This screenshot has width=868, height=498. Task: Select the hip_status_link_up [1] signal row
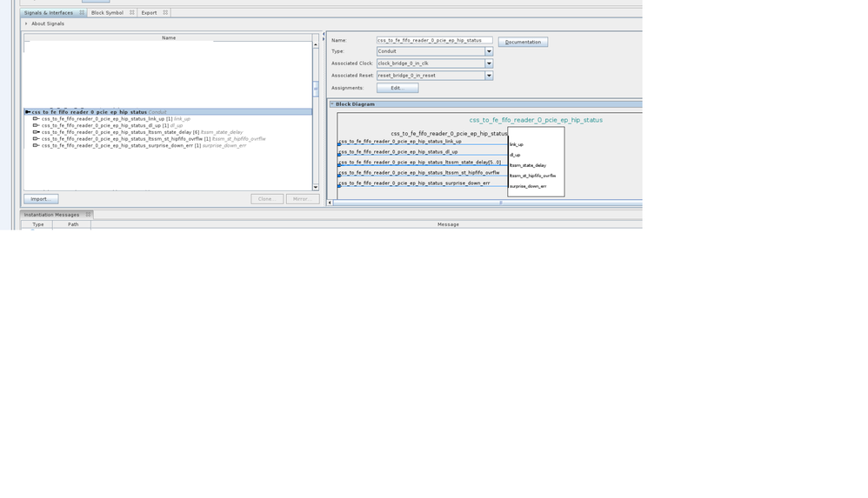168,118
